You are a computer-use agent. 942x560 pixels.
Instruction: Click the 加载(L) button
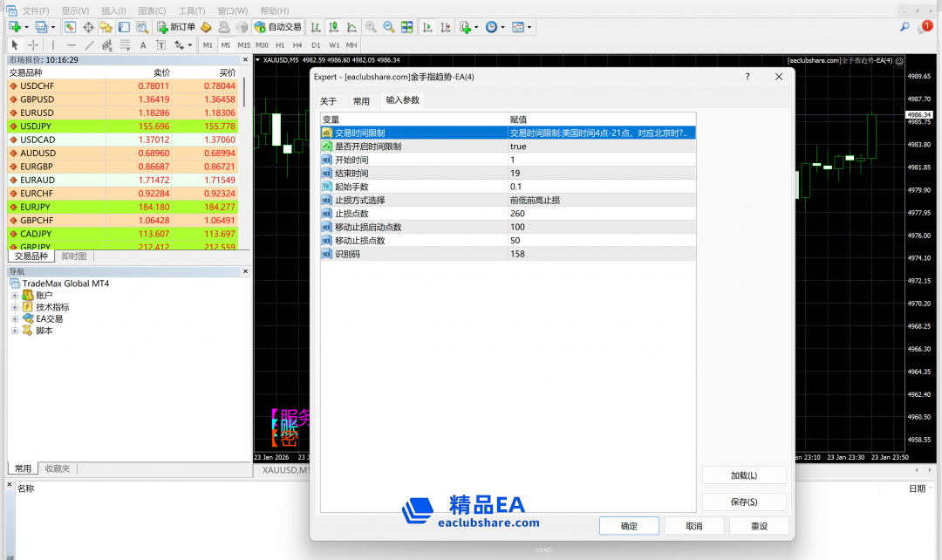tap(743, 475)
